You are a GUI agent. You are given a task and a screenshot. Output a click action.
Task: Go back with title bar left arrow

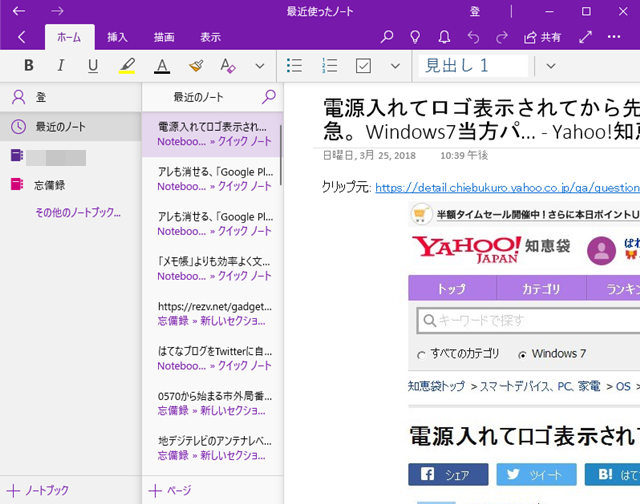(x=19, y=11)
